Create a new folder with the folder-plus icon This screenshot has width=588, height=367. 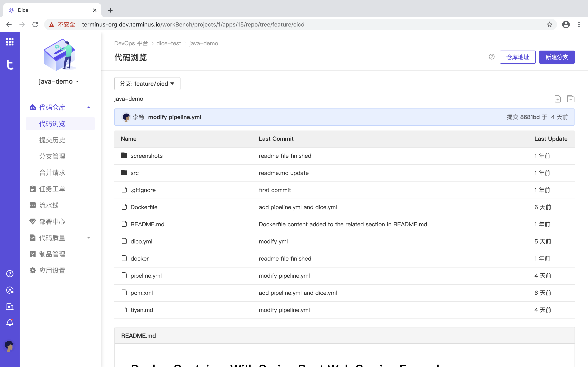(571, 98)
